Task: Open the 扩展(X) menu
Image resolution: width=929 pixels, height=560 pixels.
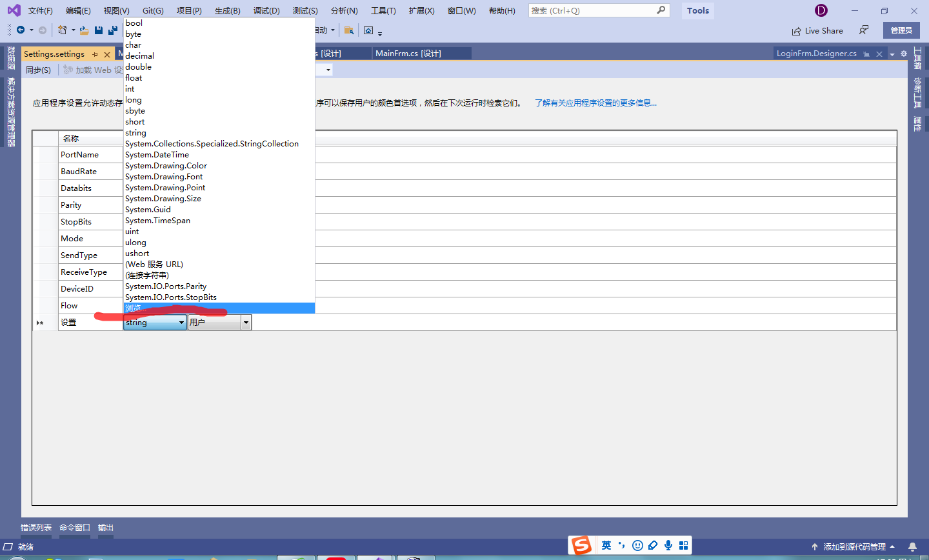Action: pos(421,11)
